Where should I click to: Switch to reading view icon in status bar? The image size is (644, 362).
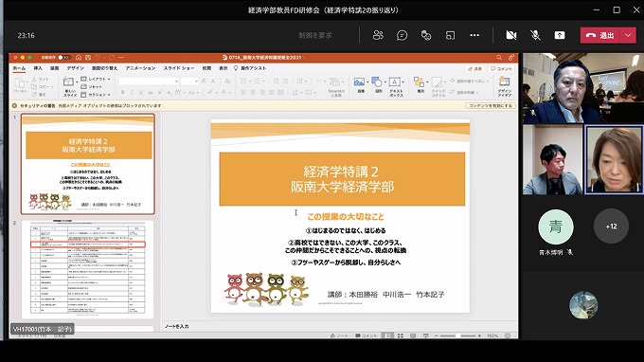point(413,335)
